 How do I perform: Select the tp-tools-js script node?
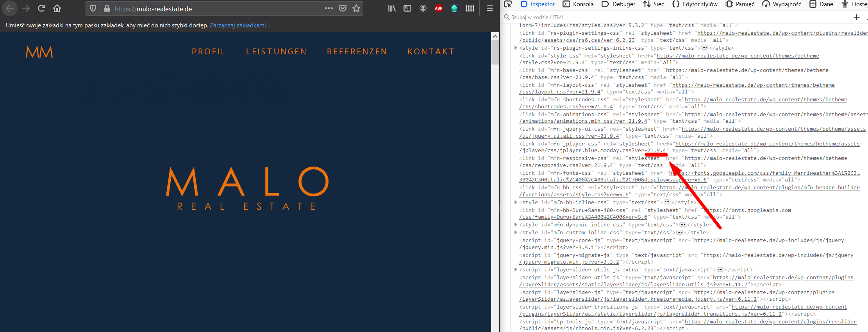point(688,325)
